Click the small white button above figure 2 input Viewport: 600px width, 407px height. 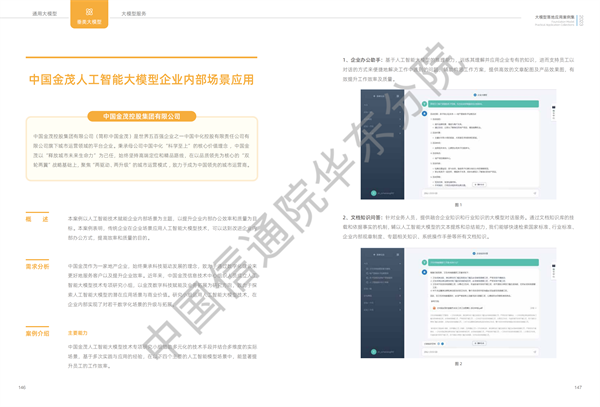coord(479,343)
